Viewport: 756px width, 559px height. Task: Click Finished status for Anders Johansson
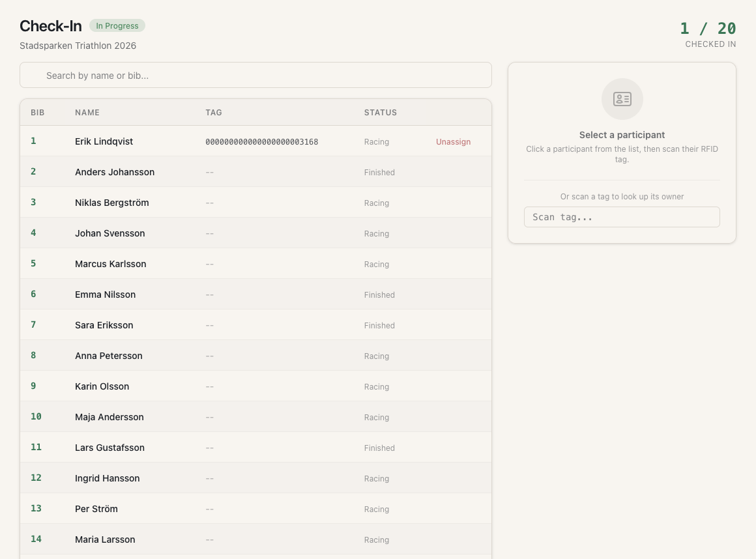(379, 173)
